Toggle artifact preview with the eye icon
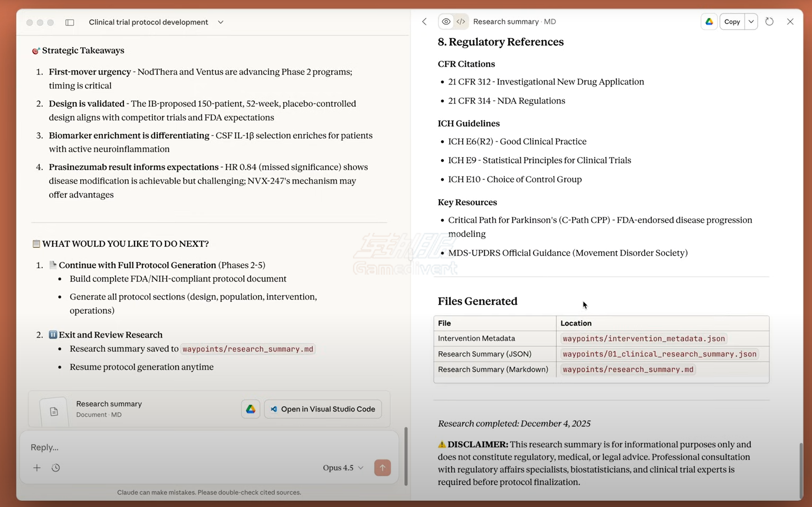The image size is (812, 507). (446, 22)
